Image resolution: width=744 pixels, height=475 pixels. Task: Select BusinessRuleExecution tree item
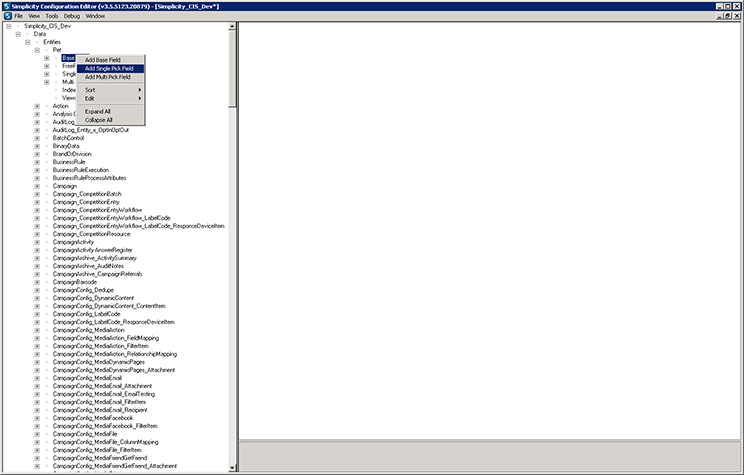[81, 170]
